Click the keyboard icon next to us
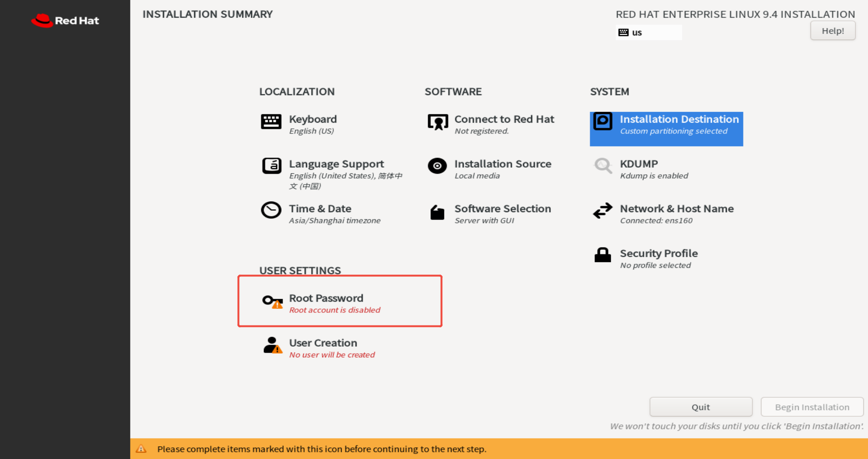This screenshot has height=459, width=868. tap(623, 32)
